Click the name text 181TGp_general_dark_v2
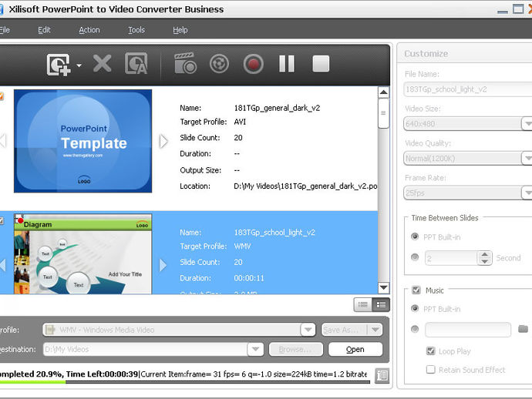The height and width of the screenshot is (399, 532). (x=277, y=108)
